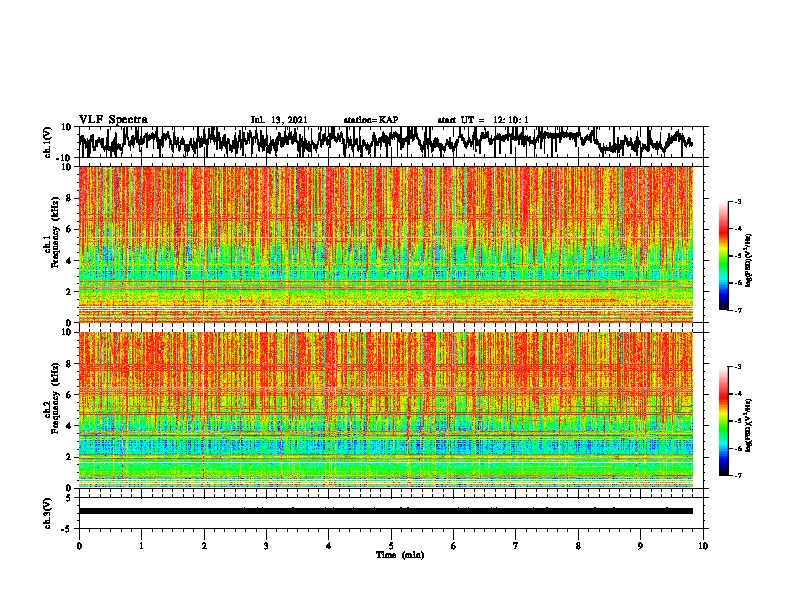Click time axis tick "7"
The height and width of the screenshot is (612, 792).
(516, 546)
